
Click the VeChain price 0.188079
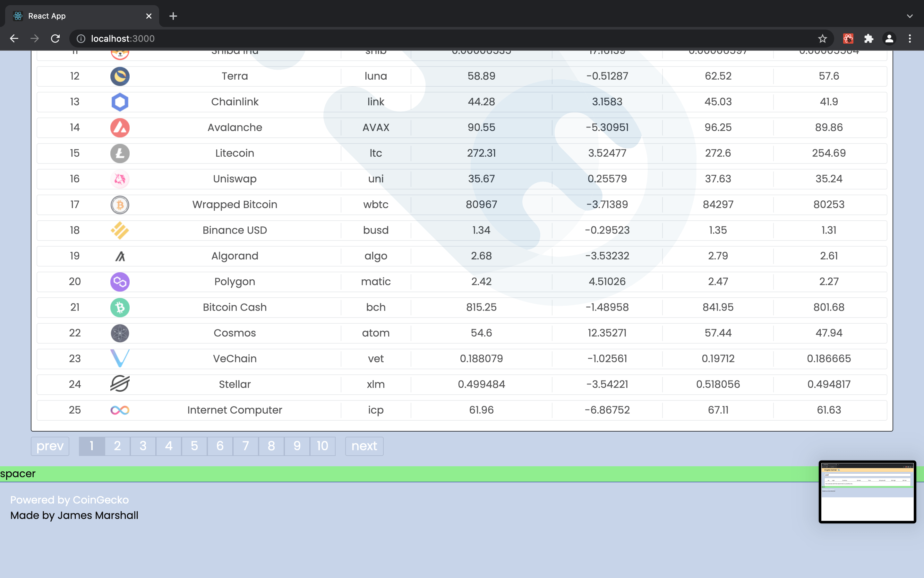tap(481, 359)
